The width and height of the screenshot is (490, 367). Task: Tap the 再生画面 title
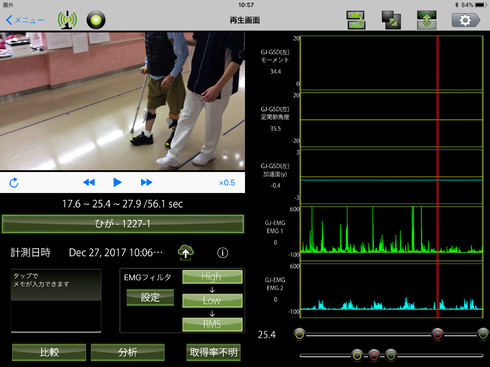point(245,20)
